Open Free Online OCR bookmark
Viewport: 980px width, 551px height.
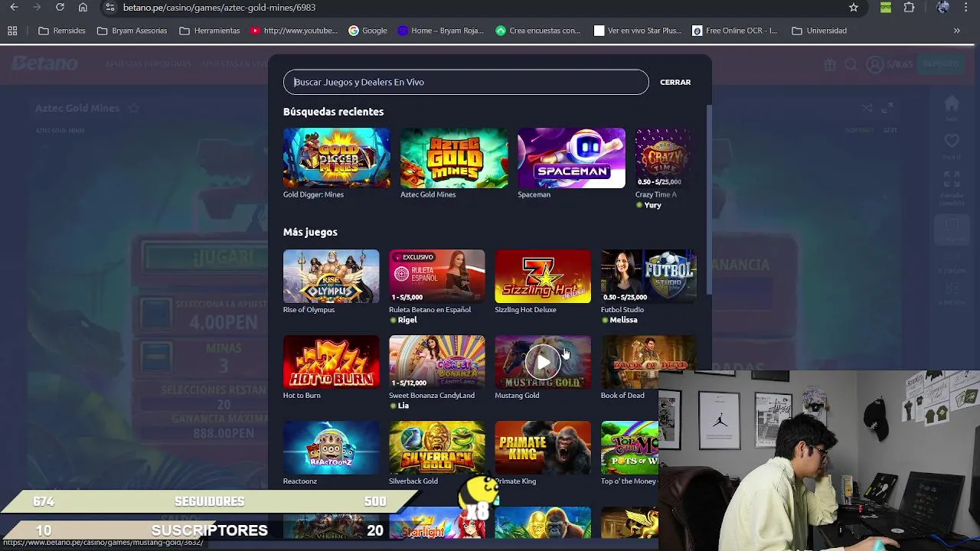pyautogui.click(x=734, y=31)
